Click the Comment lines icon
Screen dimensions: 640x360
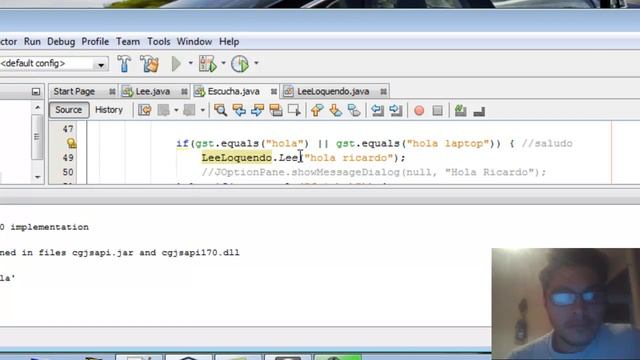460,110
